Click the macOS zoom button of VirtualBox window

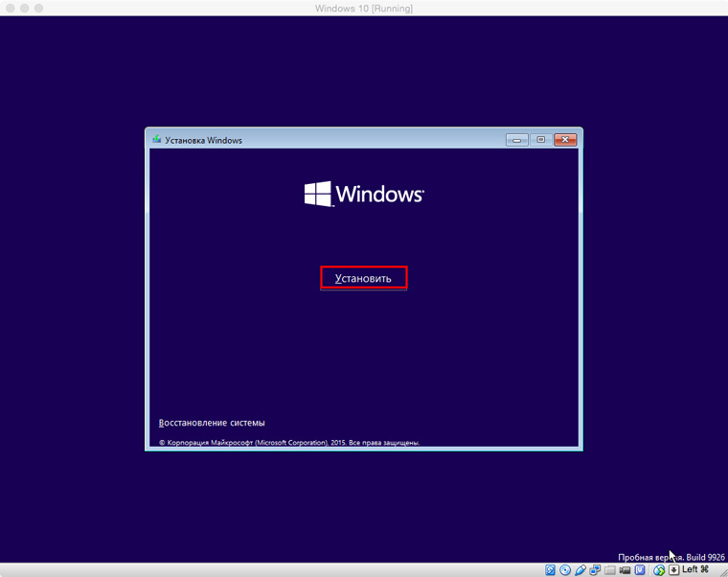click(x=39, y=9)
